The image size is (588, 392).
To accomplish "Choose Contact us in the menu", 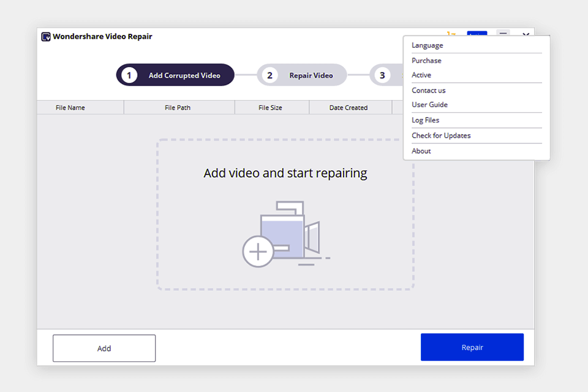I will click(x=427, y=90).
